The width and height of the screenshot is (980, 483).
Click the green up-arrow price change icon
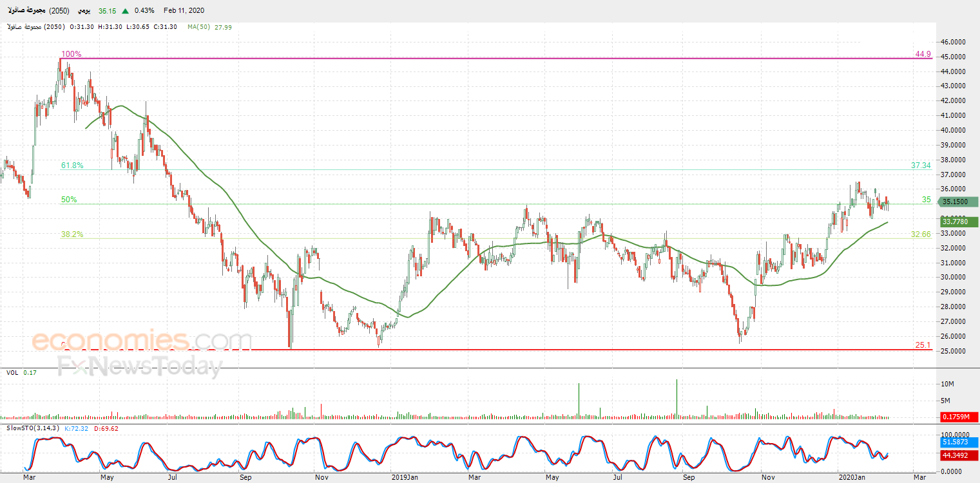[x=124, y=11]
